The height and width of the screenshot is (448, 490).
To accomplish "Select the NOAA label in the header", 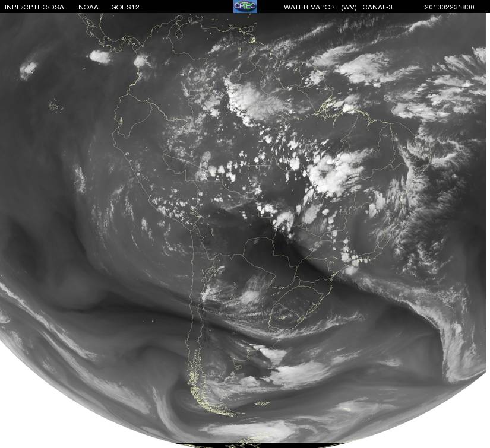I will tap(88, 7).
